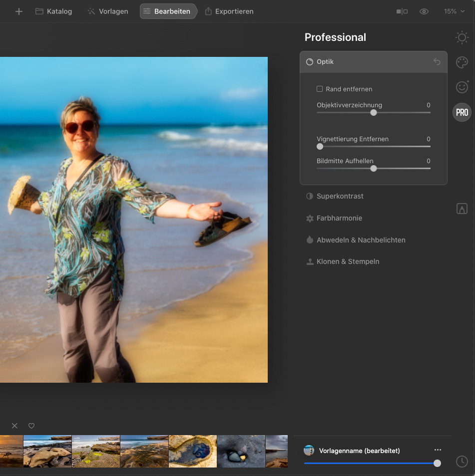Open the Essentials sun icon panel
The image size is (475, 476).
pos(462,37)
